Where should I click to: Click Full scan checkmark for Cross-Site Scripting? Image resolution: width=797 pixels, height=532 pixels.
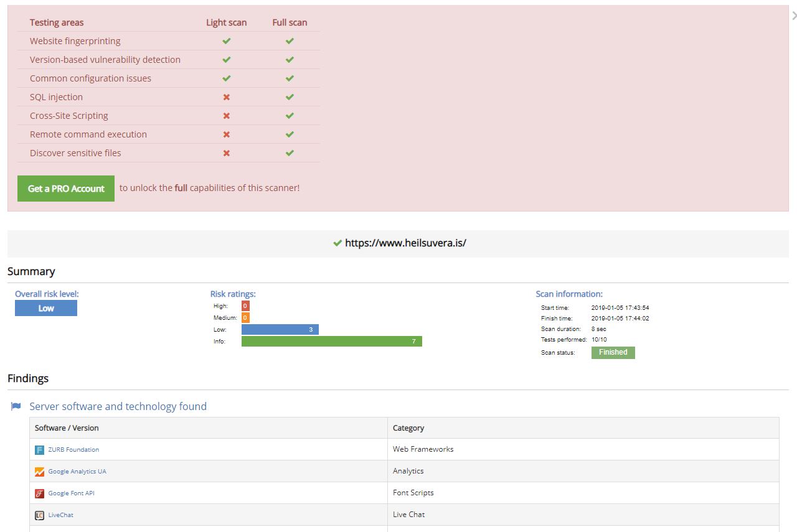coord(290,116)
